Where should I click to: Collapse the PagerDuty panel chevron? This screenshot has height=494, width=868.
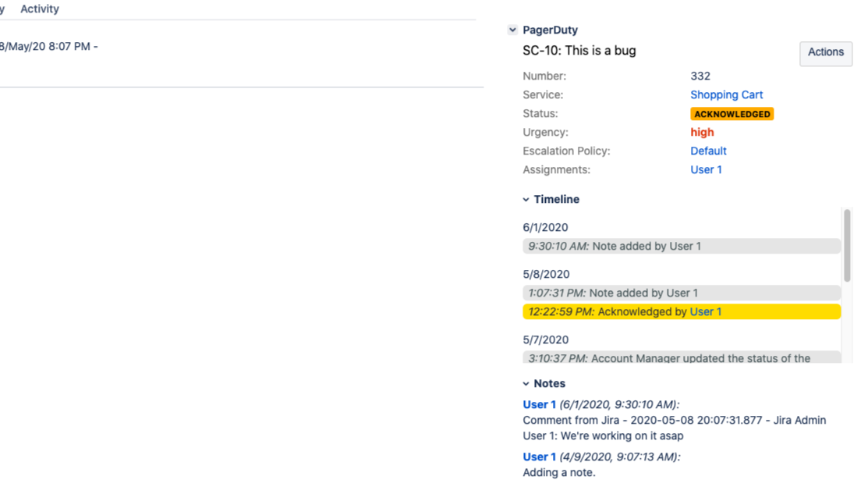(x=512, y=30)
